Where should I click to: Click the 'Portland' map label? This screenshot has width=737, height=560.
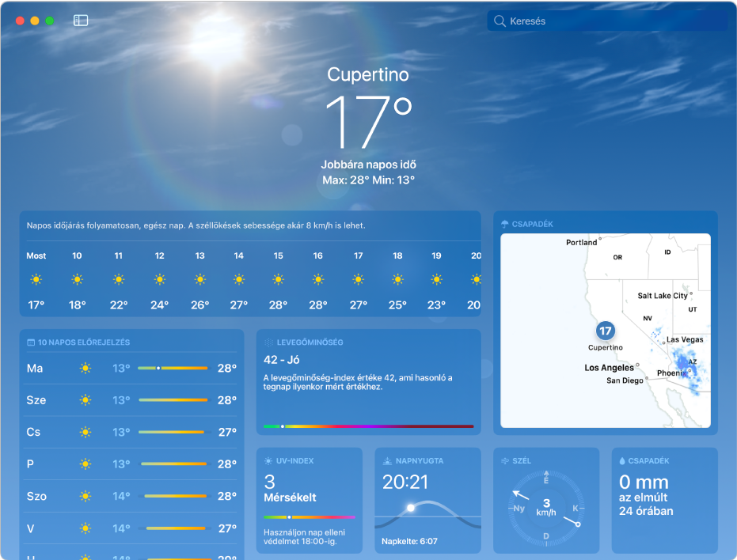(581, 242)
